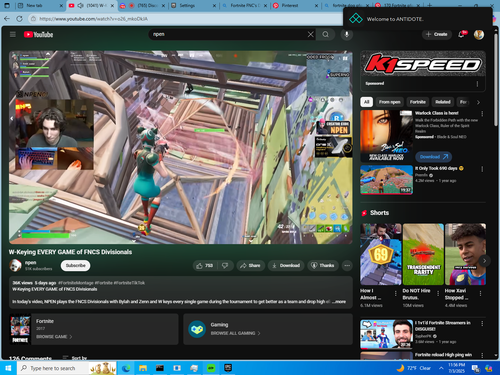Start voice search with the microphone
The width and height of the screenshot is (500, 375).
pyautogui.click(x=347, y=34)
